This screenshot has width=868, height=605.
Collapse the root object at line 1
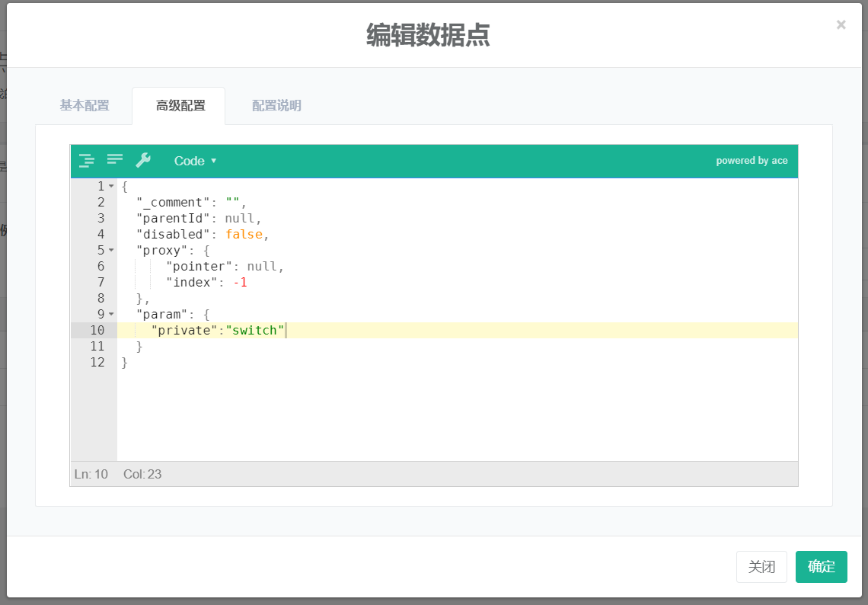[111, 186]
